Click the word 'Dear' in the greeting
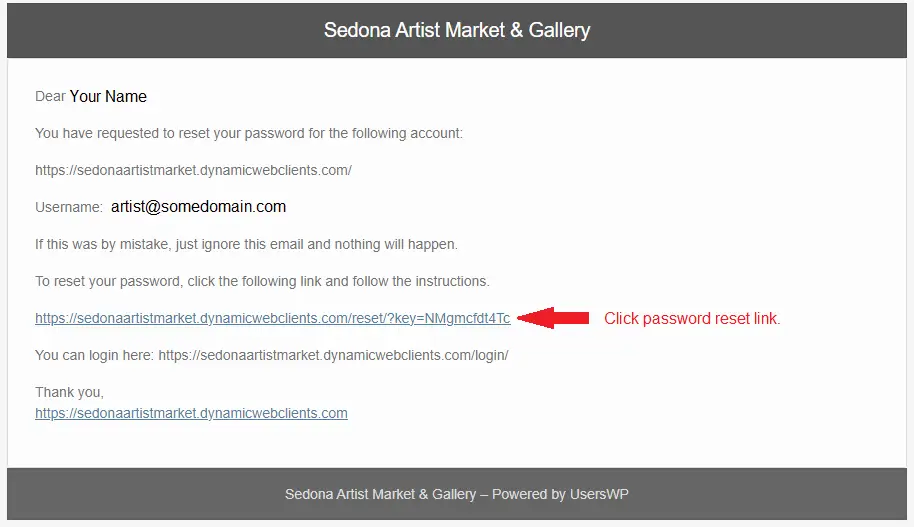 pyautogui.click(x=50, y=97)
